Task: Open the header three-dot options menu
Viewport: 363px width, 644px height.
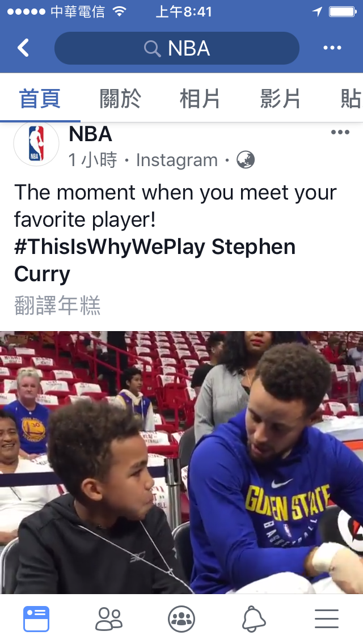Action: coord(332,48)
